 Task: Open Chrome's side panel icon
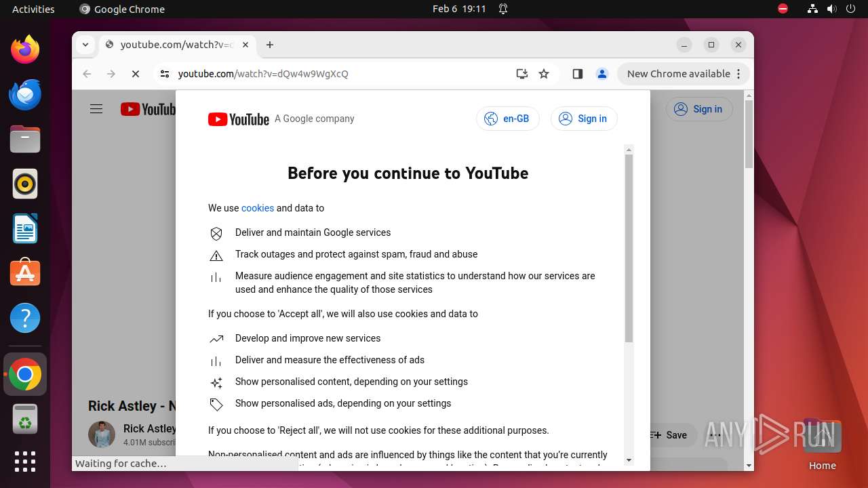click(578, 74)
